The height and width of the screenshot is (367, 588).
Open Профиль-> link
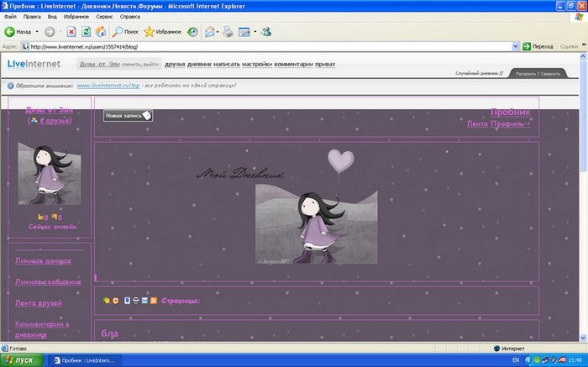pos(510,123)
